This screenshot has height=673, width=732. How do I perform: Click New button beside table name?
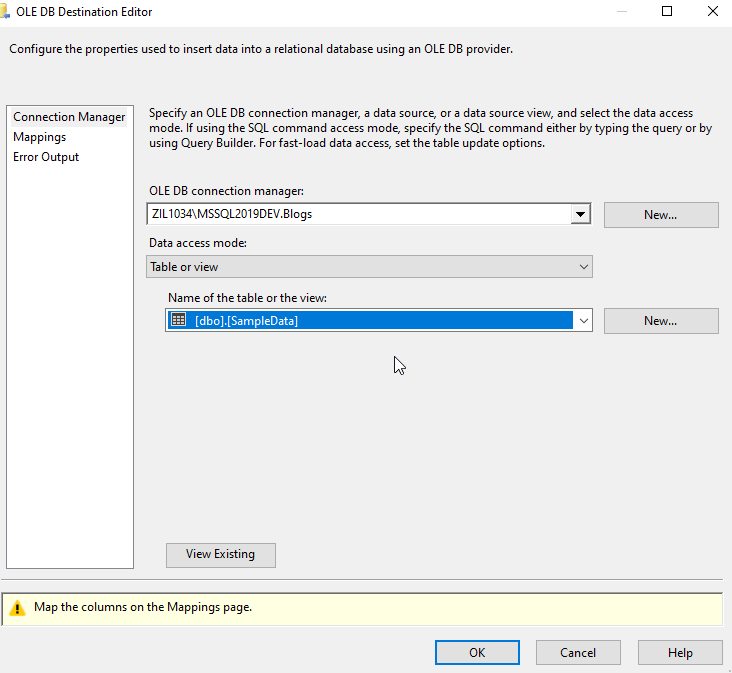(661, 321)
